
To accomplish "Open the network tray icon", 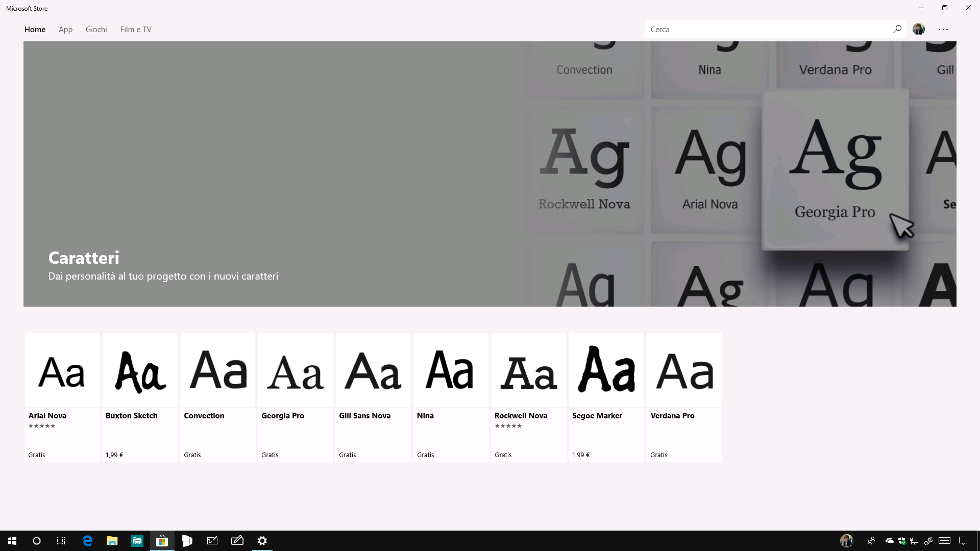I will pyautogui.click(x=914, y=541).
